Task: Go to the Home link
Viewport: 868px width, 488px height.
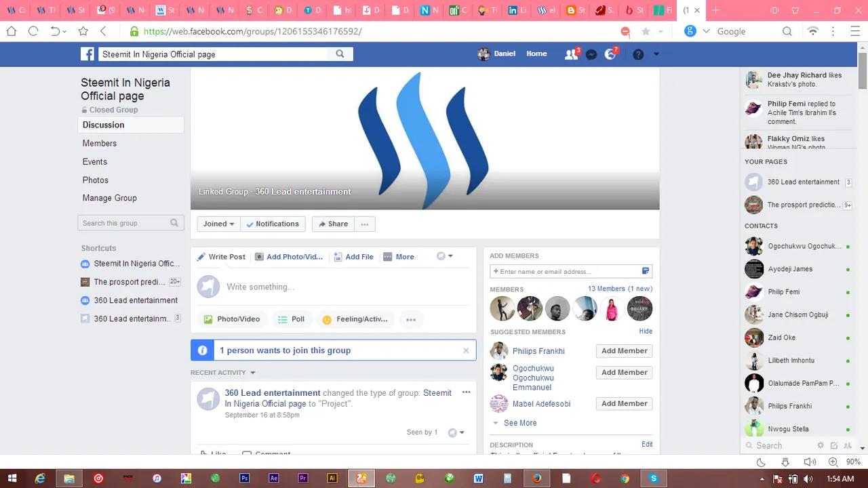Action: [x=536, y=54]
